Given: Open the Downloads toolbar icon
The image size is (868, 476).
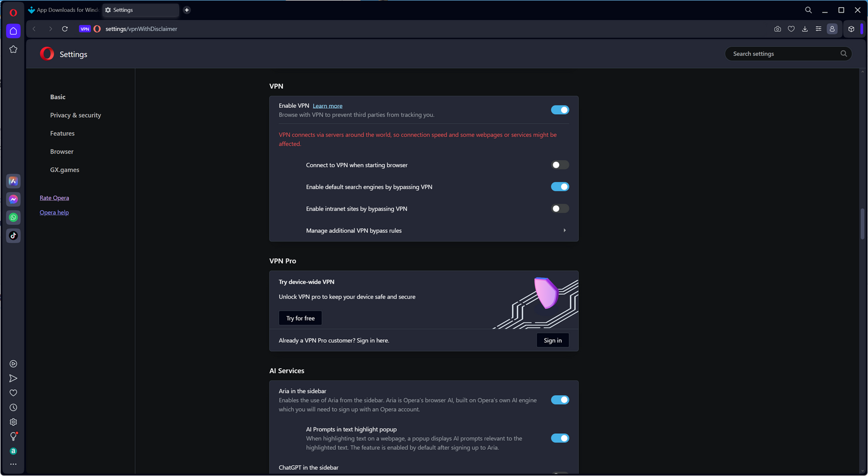Looking at the screenshot, I should click(805, 29).
